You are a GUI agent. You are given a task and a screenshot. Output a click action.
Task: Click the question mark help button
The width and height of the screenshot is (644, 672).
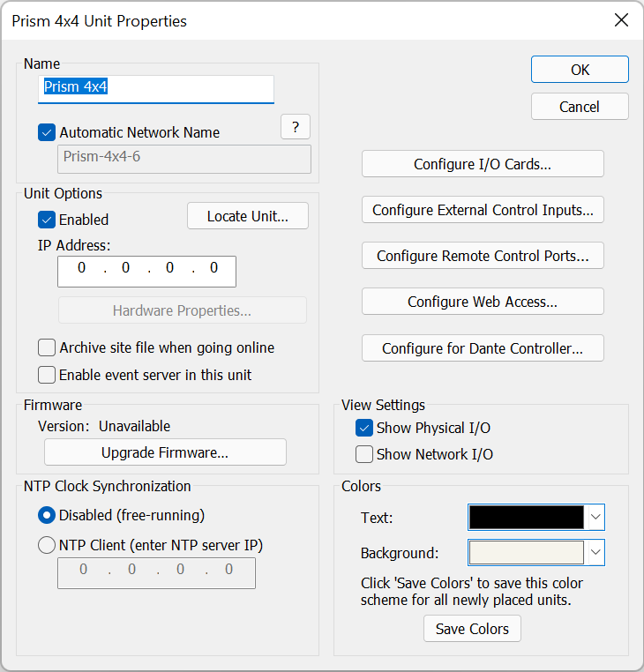click(296, 127)
